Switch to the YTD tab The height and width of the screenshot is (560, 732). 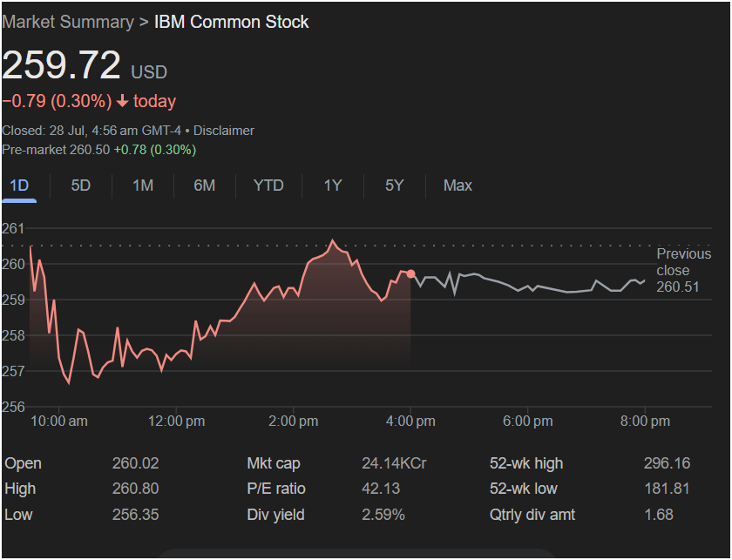coord(268,186)
